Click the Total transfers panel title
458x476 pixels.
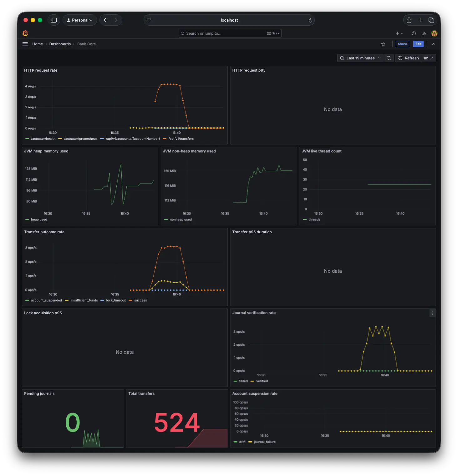click(x=141, y=394)
